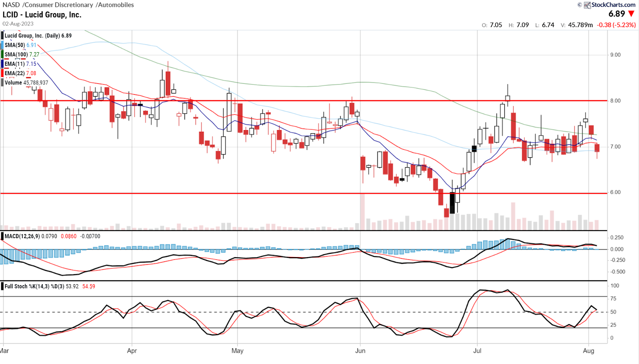Click the "EMA(11)" legend label
This screenshot has width=639, height=364.
point(15,64)
